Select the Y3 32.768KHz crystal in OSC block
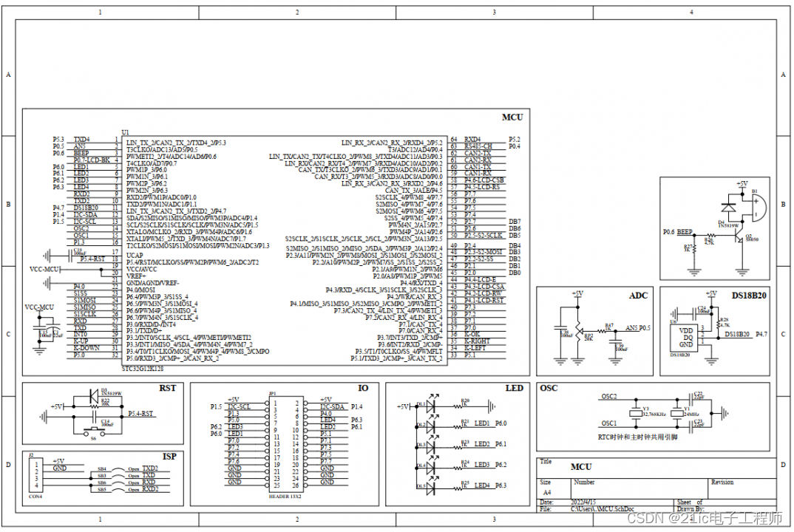The width and height of the screenshot is (794, 532). coord(635,412)
